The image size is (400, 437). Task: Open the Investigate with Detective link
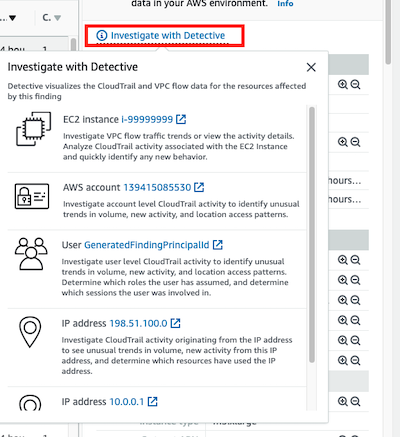coord(168,35)
